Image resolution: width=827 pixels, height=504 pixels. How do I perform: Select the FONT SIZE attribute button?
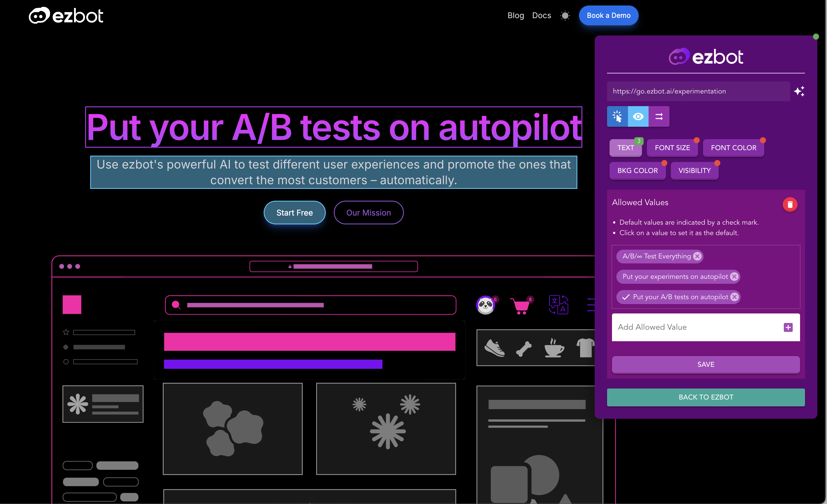(672, 147)
